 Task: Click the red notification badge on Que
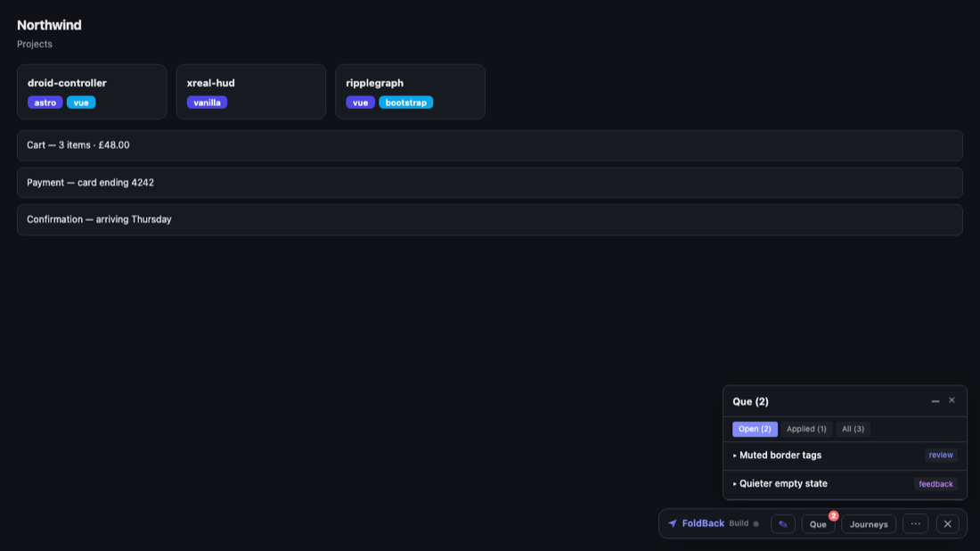[x=833, y=516]
